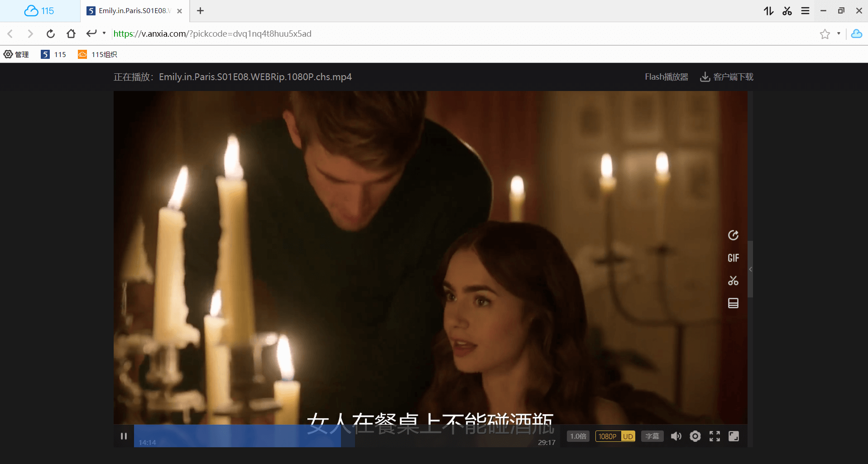
Task: Minimize the browser window
Action: (823, 11)
